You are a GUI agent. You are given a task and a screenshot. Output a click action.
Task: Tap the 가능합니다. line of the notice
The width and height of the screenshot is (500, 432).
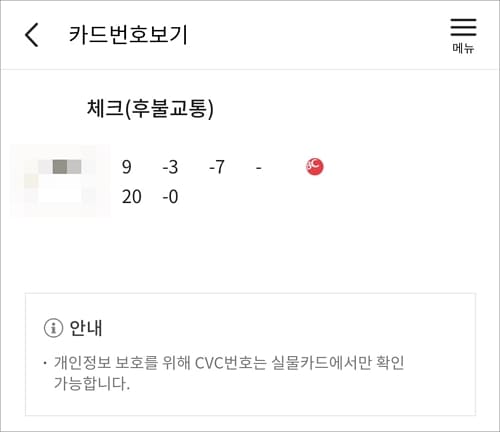point(92,383)
